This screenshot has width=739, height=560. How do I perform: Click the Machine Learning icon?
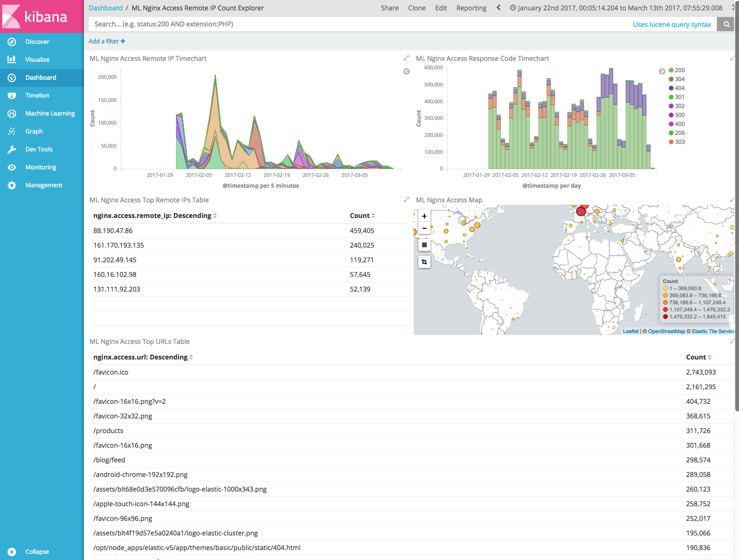pos(12,114)
